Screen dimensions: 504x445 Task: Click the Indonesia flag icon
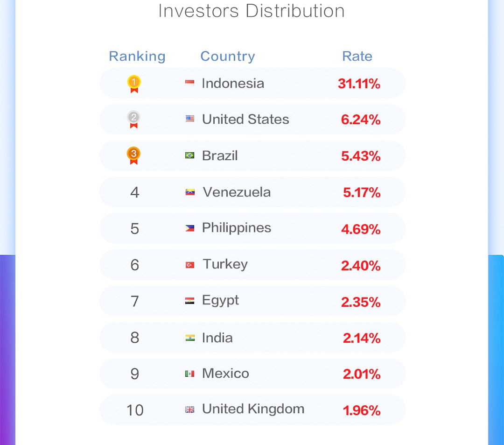coord(189,83)
